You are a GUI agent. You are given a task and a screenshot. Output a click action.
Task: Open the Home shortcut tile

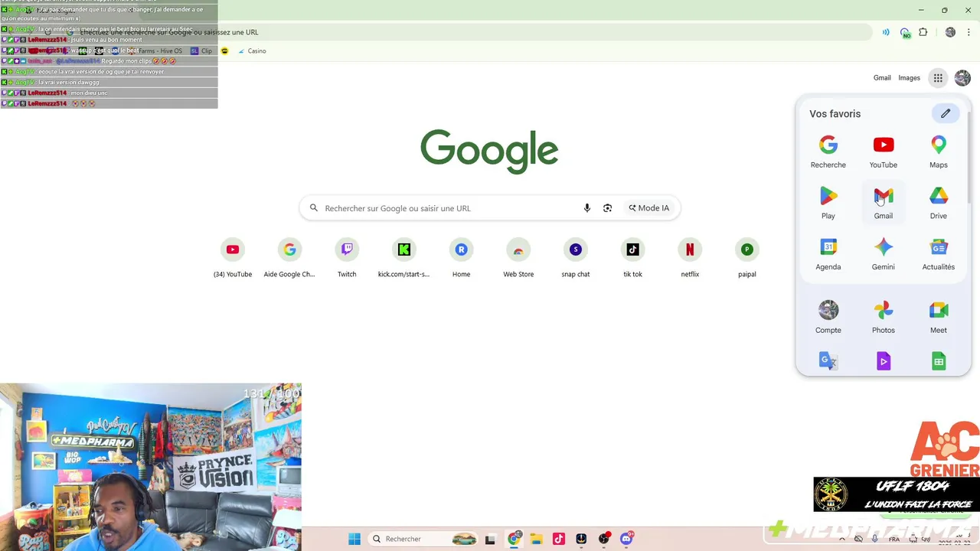tap(461, 258)
